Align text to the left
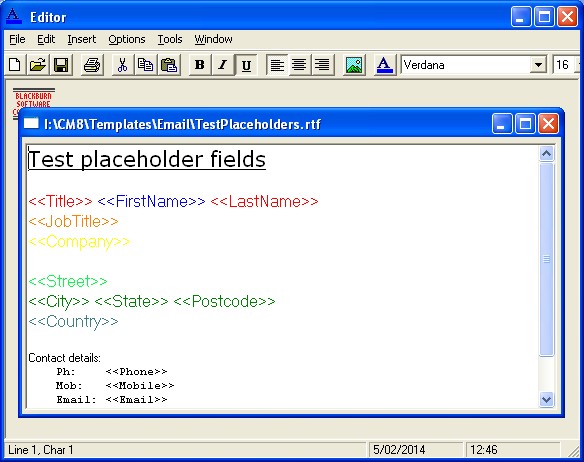This screenshot has height=462, width=584. [277, 65]
